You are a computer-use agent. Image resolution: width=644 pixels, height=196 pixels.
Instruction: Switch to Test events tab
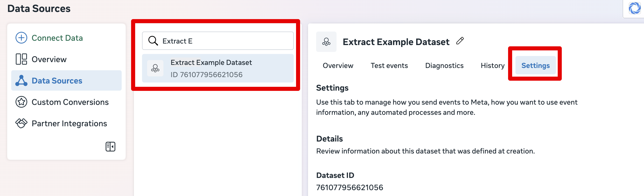[x=389, y=65]
